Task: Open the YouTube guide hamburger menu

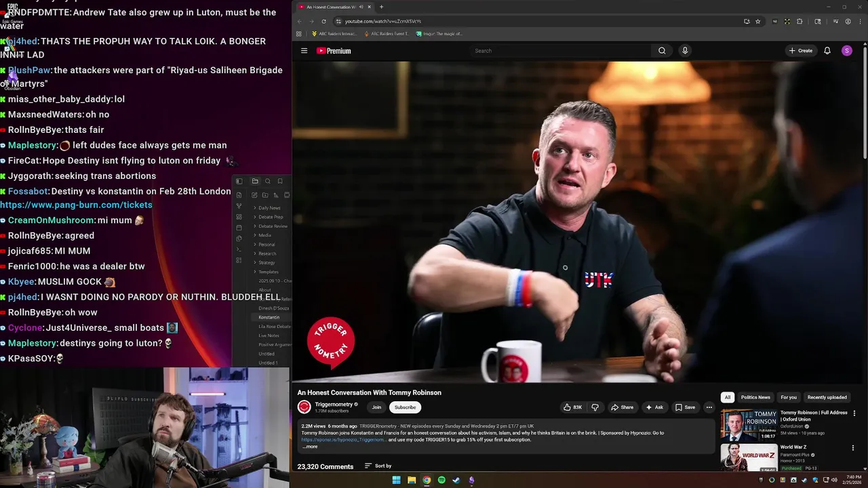Action: [x=304, y=51]
